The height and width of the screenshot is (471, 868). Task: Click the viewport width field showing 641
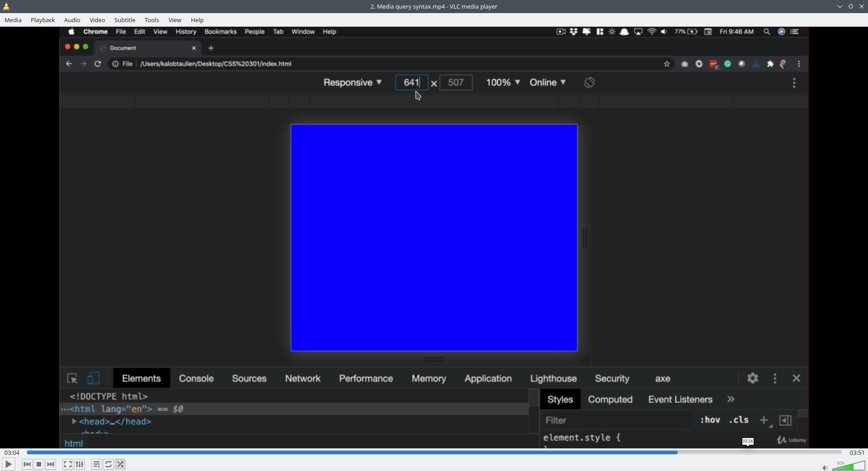tap(411, 82)
